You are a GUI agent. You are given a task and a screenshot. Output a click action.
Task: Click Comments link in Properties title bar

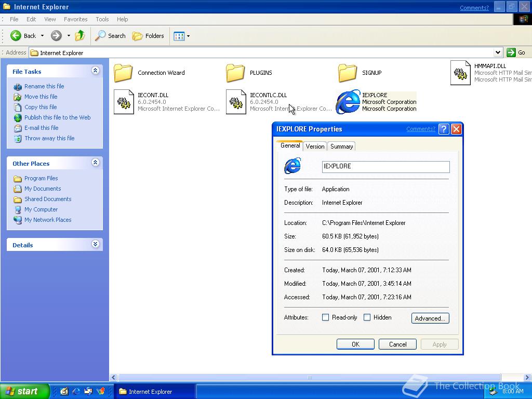tap(421, 129)
